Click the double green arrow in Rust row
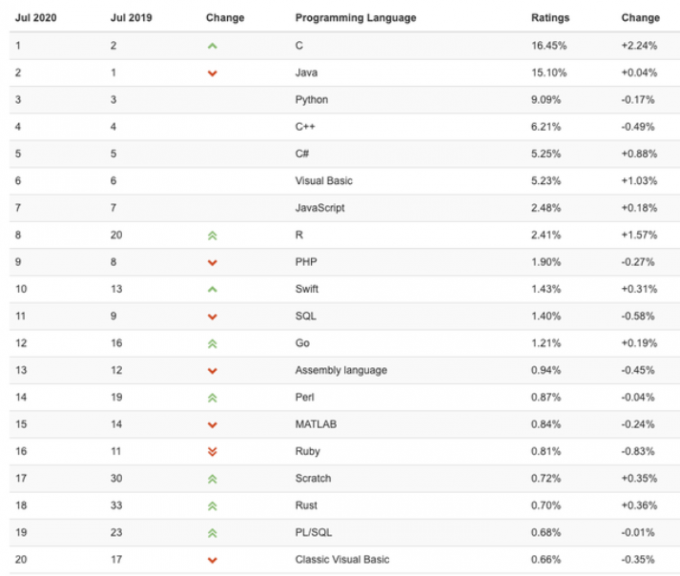 [212, 506]
